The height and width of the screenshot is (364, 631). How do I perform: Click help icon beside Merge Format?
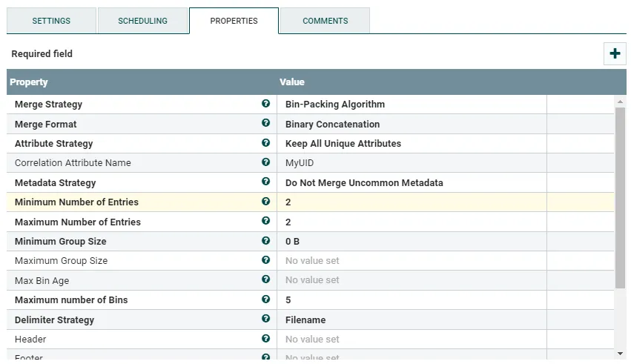pyautogui.click(x=266, y=124)
